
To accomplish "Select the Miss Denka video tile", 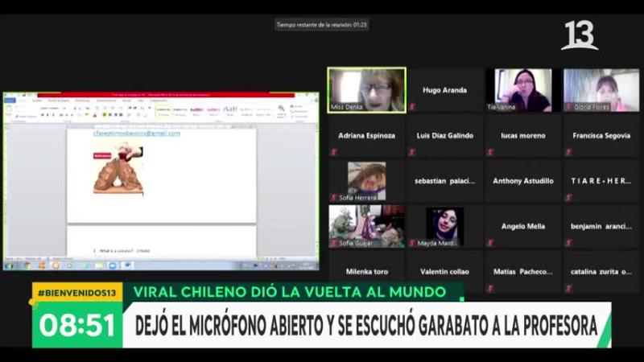I will click(x=367, y=90).
